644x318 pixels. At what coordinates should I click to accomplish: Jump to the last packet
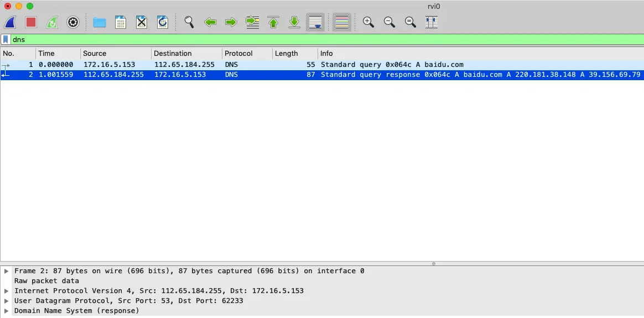(294, 22)
